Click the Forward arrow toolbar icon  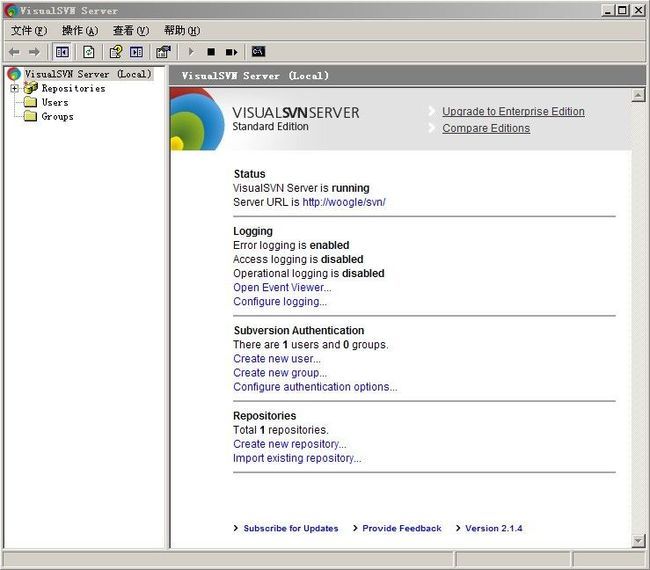34,52
